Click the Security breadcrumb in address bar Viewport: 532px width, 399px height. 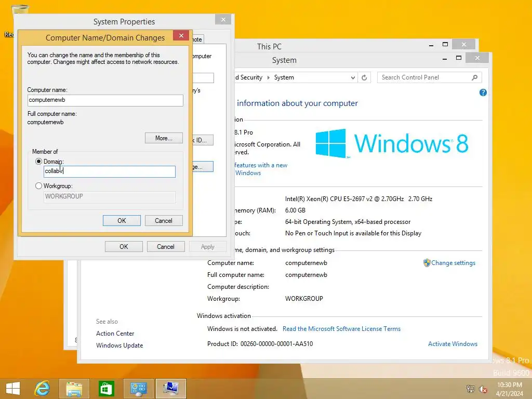point(251,77)
